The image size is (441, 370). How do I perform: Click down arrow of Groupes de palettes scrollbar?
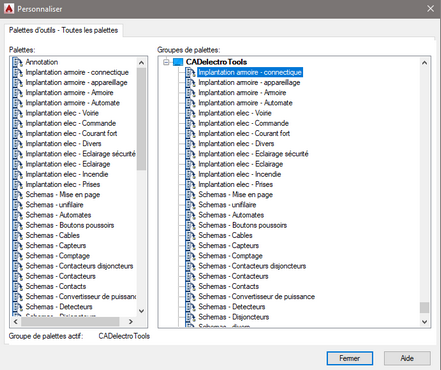(x=424, y=322)
